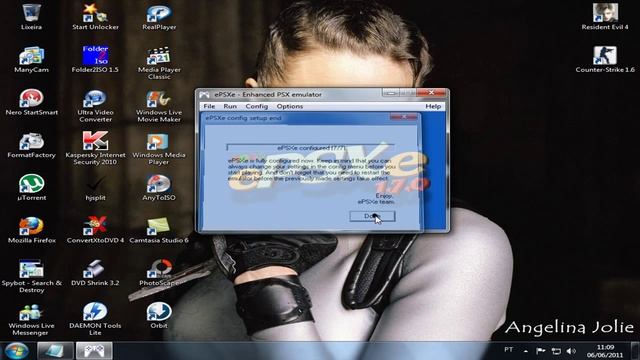Image resolution: width=640 pixels, height=360 pixels.
Task: Open the PT language indicator
Action: pos(509,350)
